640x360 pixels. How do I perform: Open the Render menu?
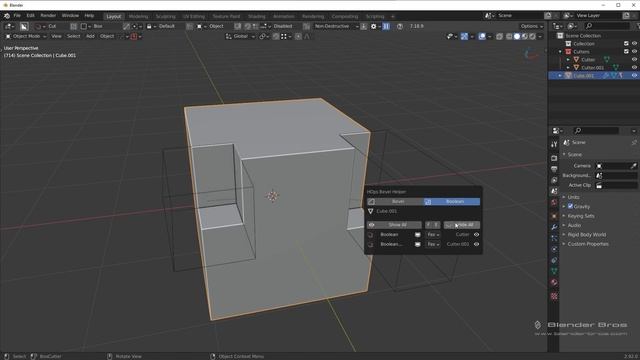[x=48, y=16]
